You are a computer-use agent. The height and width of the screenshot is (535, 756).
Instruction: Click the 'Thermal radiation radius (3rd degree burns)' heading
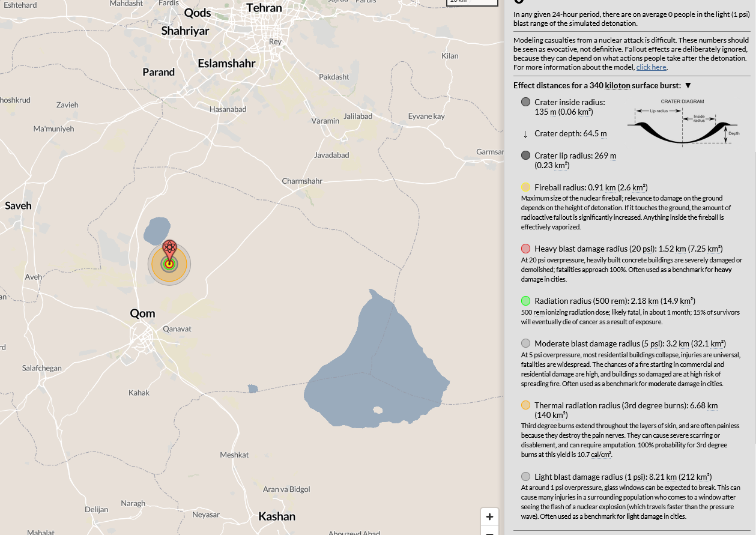click(626, 410)
